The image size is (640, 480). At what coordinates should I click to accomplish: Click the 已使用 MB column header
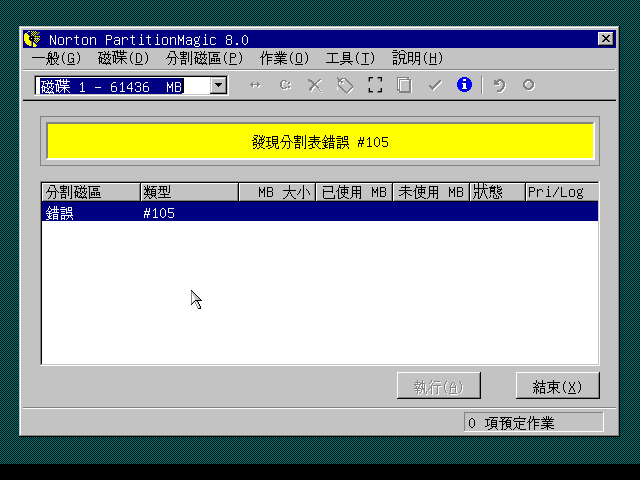click(x=354, y=192)
